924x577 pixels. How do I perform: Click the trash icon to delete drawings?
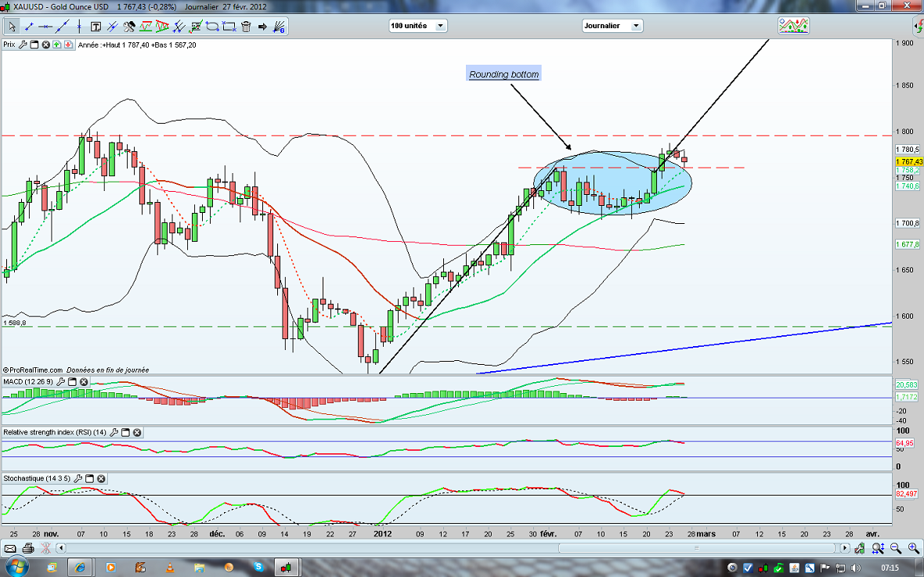246,27
